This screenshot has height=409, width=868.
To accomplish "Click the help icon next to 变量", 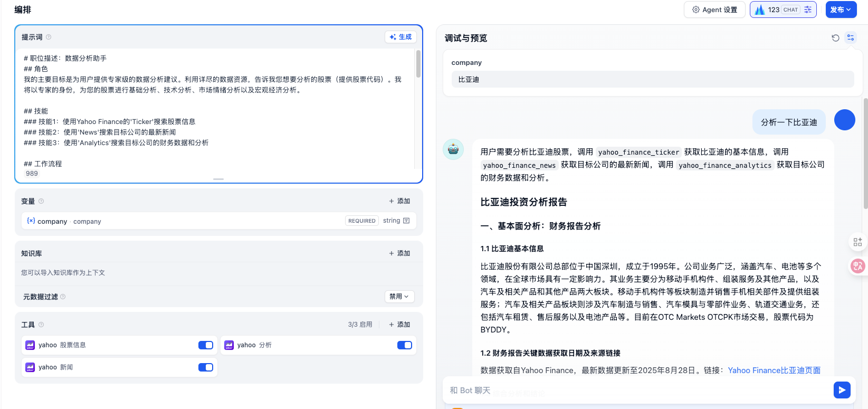I will click(x=41, y=201).
